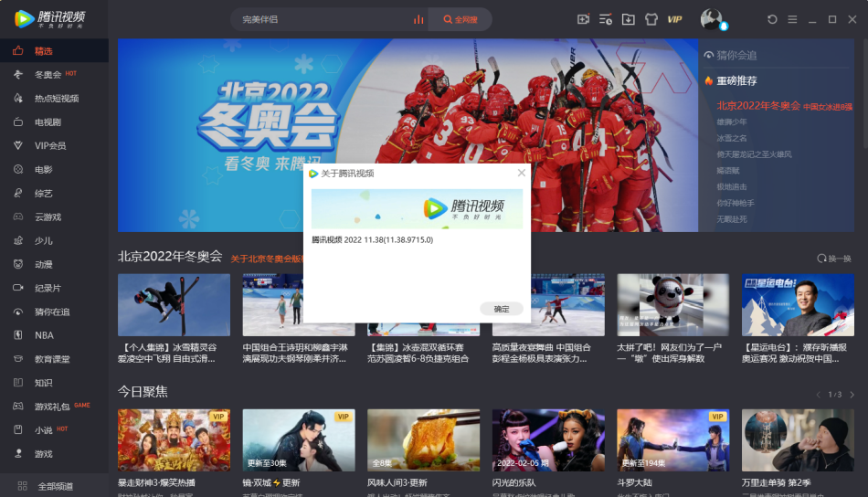Viewport: 868px width, 497px height.
Task: Click 北京2022年冬奥会 in recommendation list
Action: pyautogui.click(x=757, y=106)
